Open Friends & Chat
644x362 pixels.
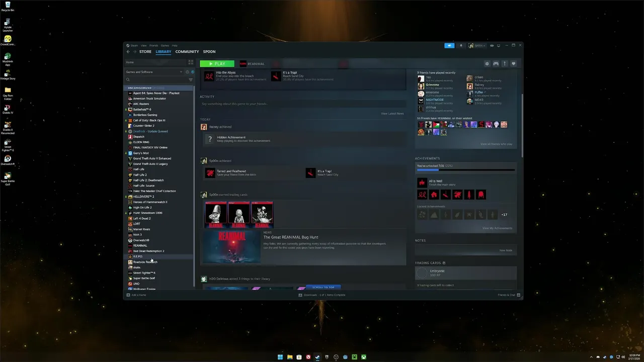click(509, 295)
